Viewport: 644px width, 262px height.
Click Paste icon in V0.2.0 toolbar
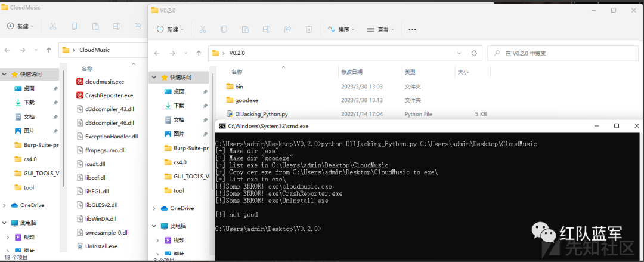coord(245,29)
